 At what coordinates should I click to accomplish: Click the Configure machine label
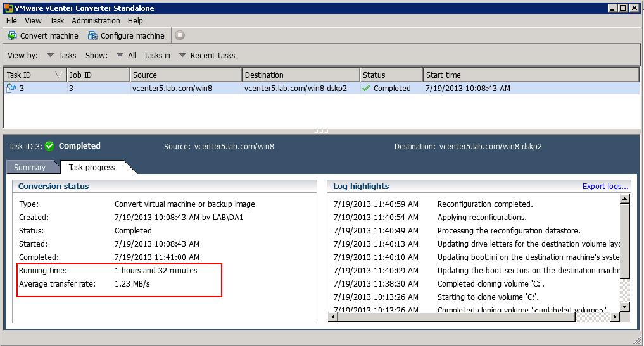coord(132,35)
